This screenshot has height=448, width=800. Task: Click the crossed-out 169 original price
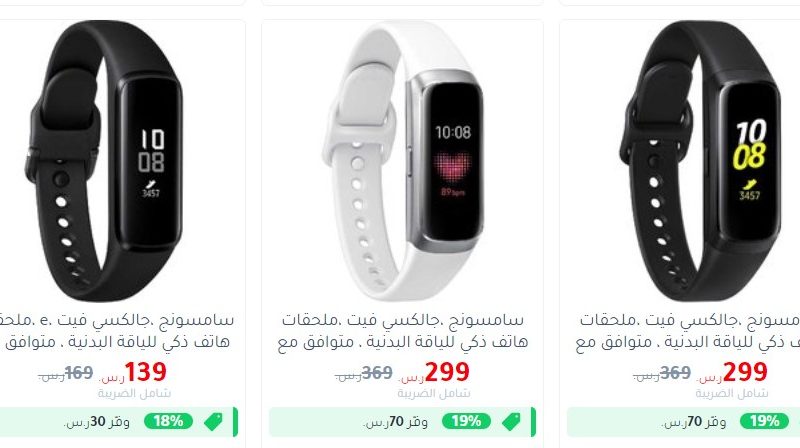point(79,373)
